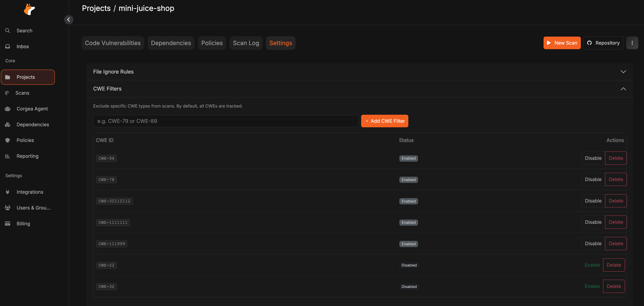Open Reporting from the sidebar
The image size is (644, 306).
pos(27,156)
